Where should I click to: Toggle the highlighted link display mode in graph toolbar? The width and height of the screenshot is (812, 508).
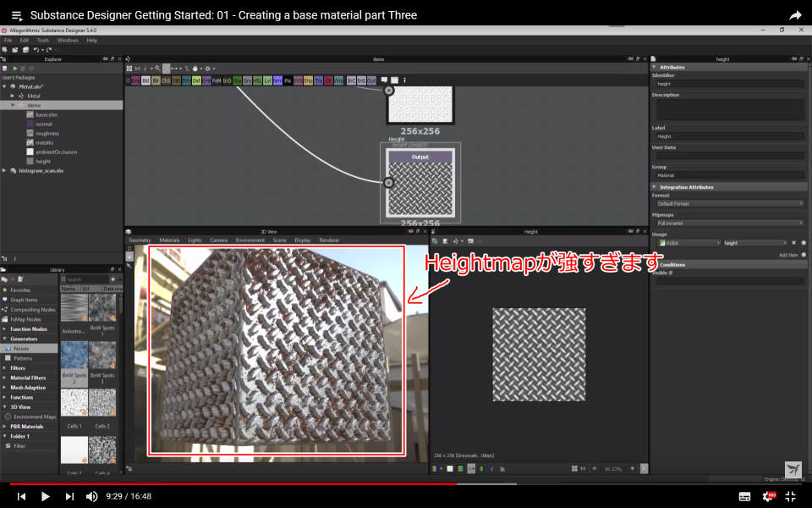point(166,69)
